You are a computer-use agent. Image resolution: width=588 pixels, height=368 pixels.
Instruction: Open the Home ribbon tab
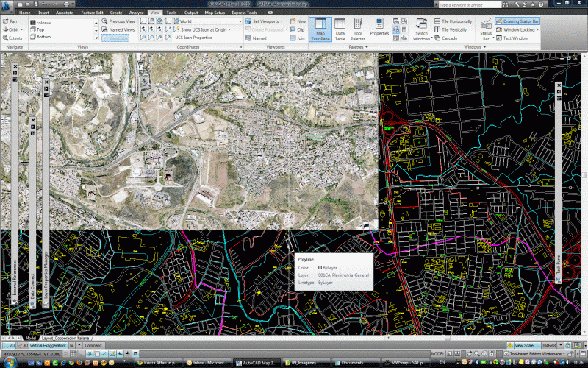[x=25, y=13]
